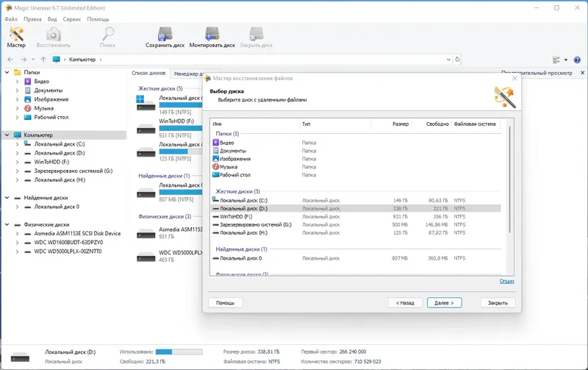
Task: Sort by the Размер column header
Action: pos(391,124)
